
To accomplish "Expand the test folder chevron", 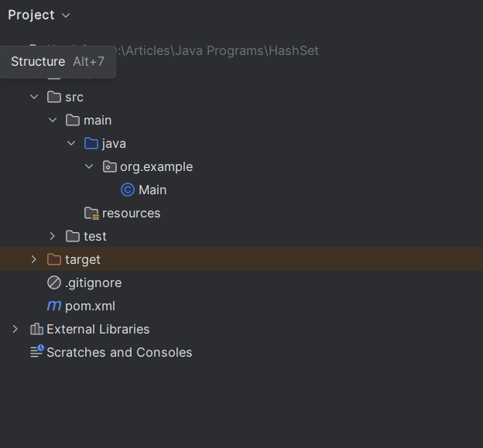I will (x=53, y=236).
